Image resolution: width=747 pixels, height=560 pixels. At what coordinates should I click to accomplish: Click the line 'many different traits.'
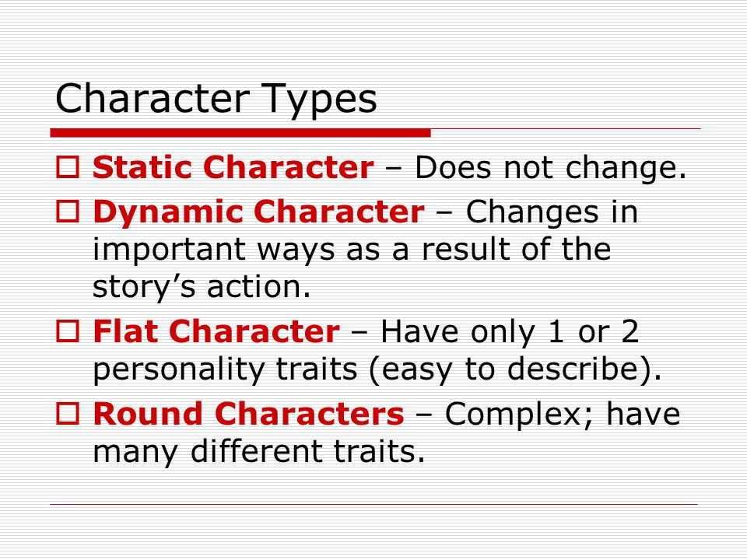pyautogui.click(x=258, y=452)
